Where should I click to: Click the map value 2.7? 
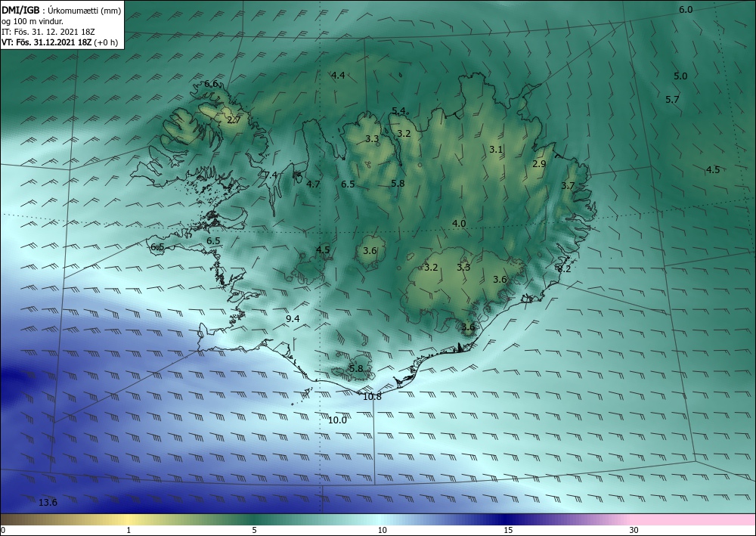coord(234,120)
